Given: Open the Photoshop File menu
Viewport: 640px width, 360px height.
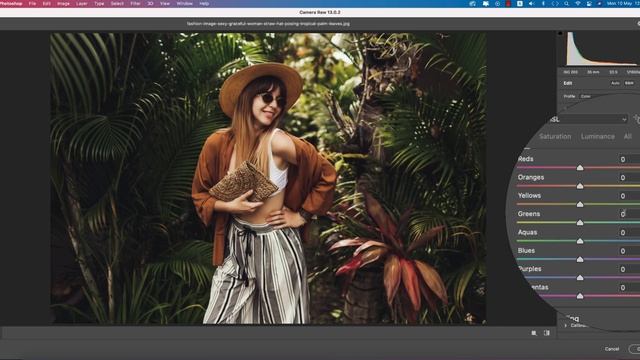Looking at the screenshot, I should tap(32, 4).
